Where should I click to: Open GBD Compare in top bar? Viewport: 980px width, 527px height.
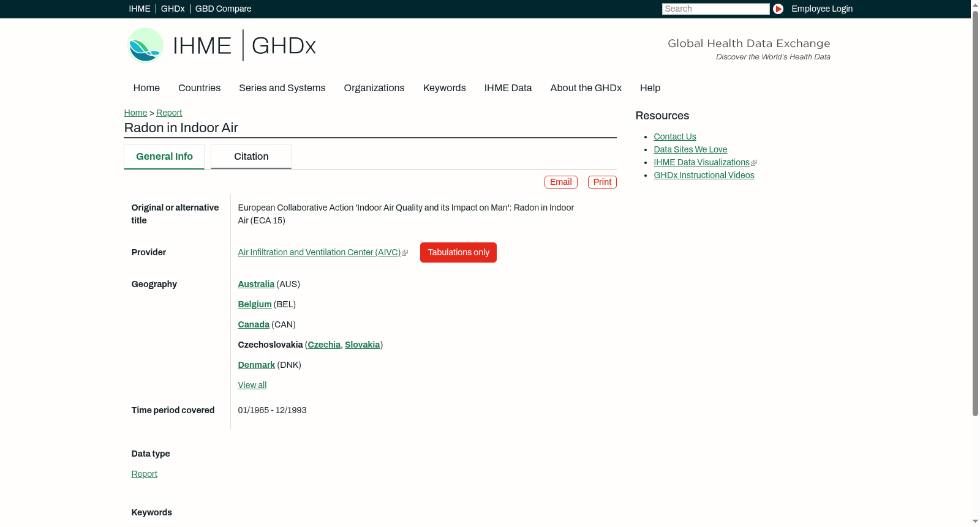[224, 9]
